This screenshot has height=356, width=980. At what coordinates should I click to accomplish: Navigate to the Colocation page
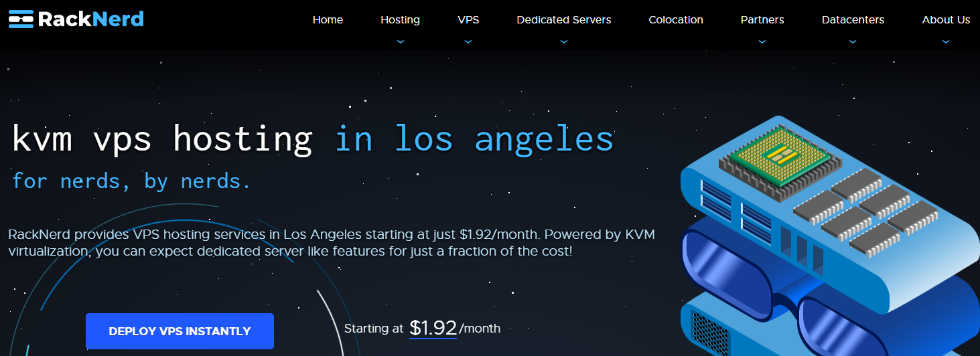point(675,20)
